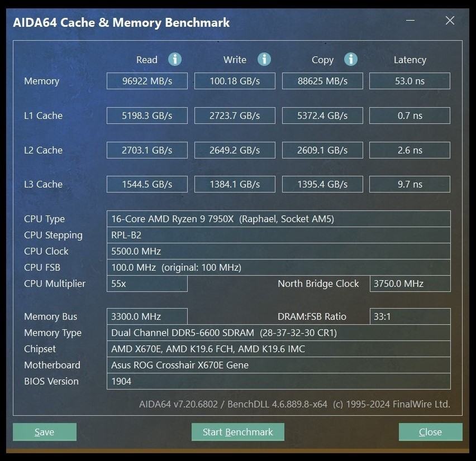Click the CPU Multiplier value 55x
The width and height of the screenshot is (476, 461).
pyautogui.click(x=147, y=284)
